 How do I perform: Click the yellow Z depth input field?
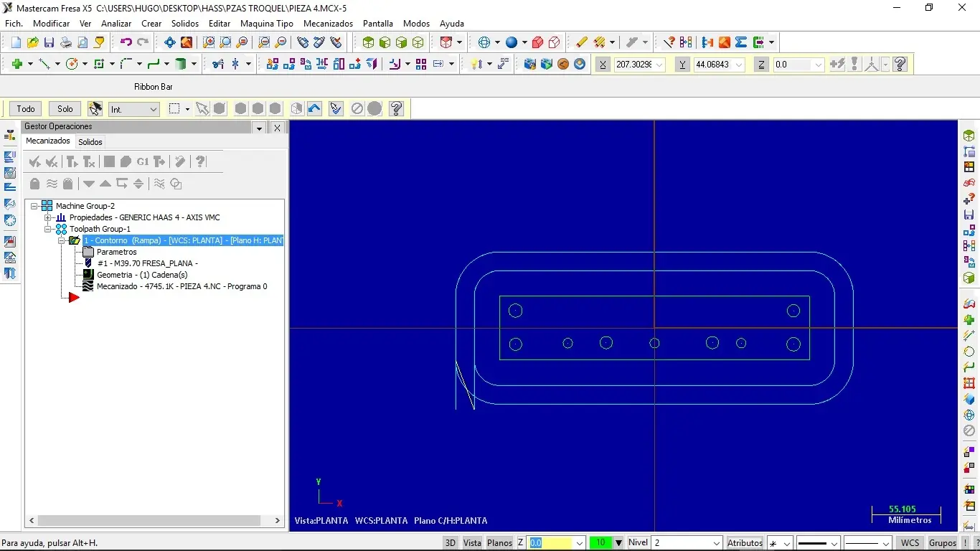tap(550, 543)
